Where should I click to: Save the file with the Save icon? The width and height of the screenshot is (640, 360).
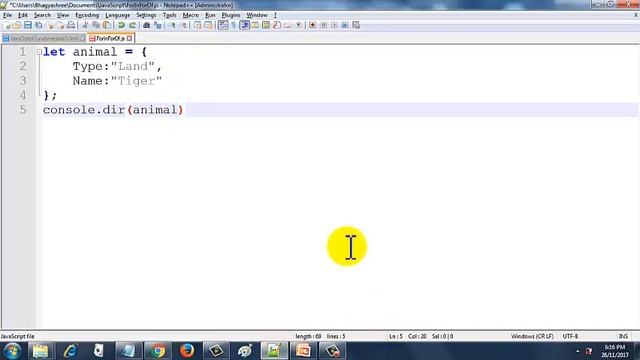[28, 25]
